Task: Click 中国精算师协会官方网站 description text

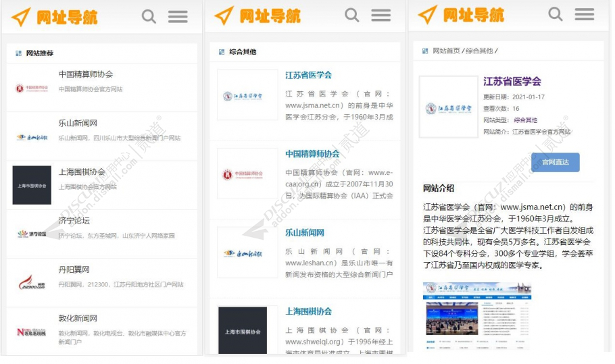Action: [91, 89]
